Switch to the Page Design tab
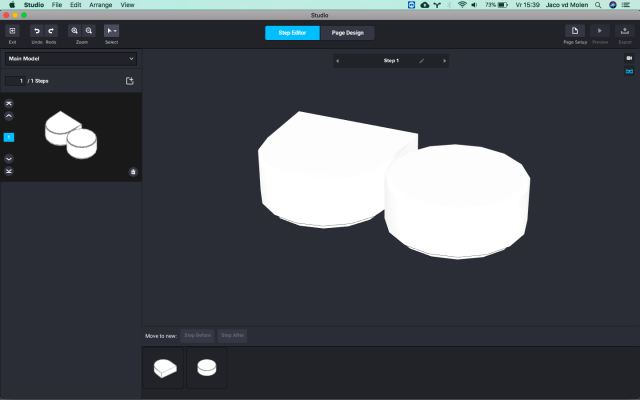Image resolution: width=640 pixels, height=400 pixels. click(x=347, y=33)
